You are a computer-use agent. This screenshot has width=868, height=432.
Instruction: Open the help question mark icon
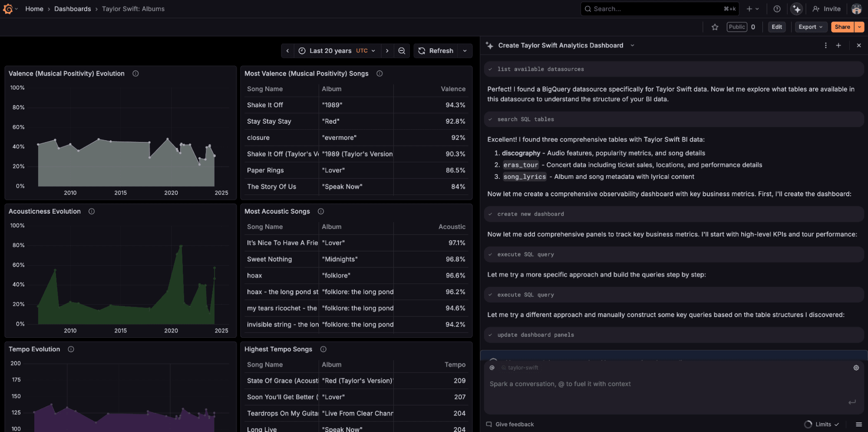(x=777, y=9)
